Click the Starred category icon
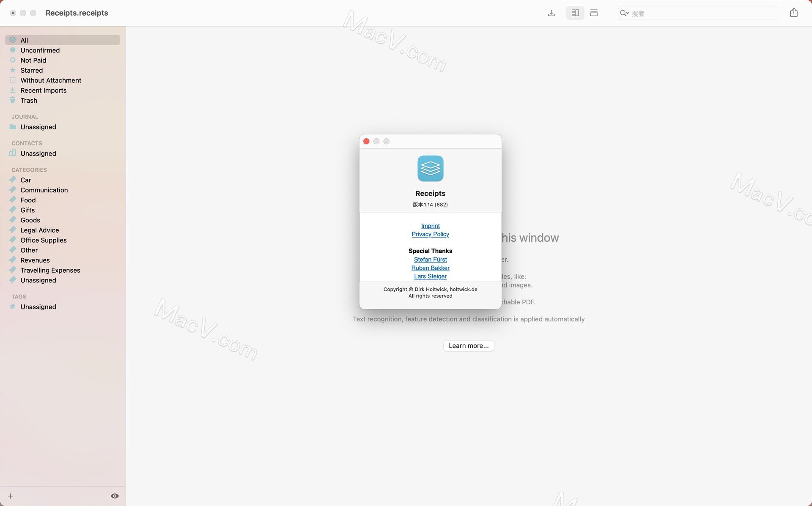 pyautogui.click(x=12, y=70)
